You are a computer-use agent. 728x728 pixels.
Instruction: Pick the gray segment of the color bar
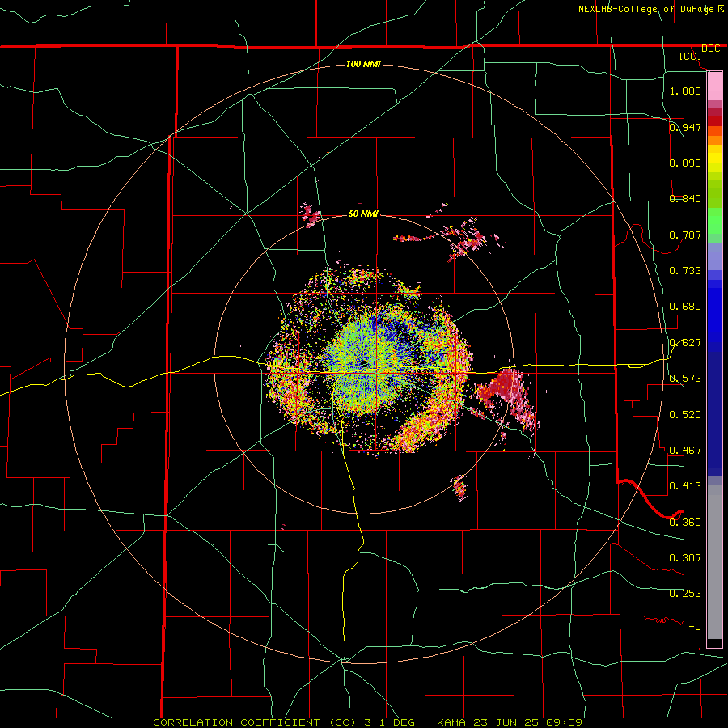click(714, 562)
